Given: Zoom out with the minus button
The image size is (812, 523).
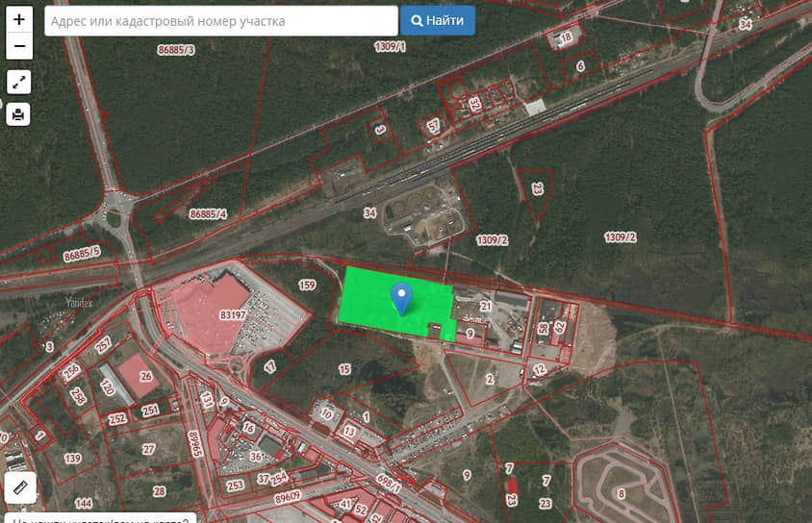Looking at the screenshot, I should (x=19, y=46).
